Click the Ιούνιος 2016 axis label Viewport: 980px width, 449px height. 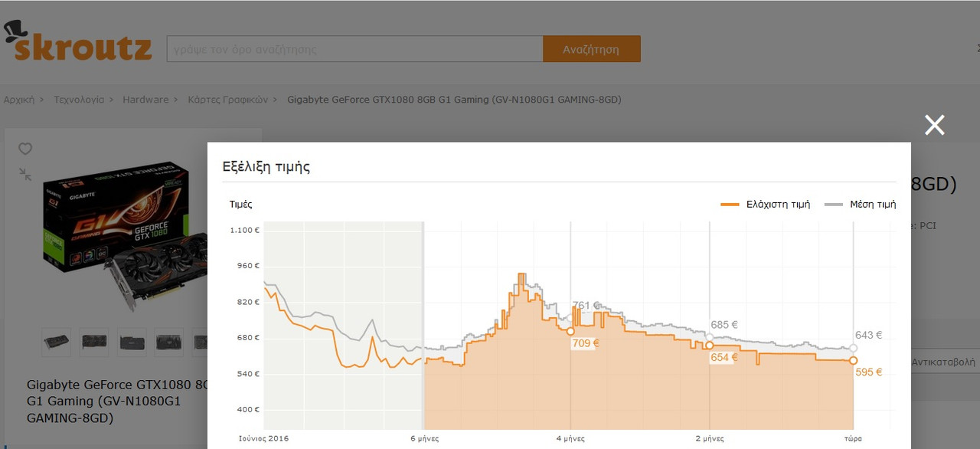(263, 439)
